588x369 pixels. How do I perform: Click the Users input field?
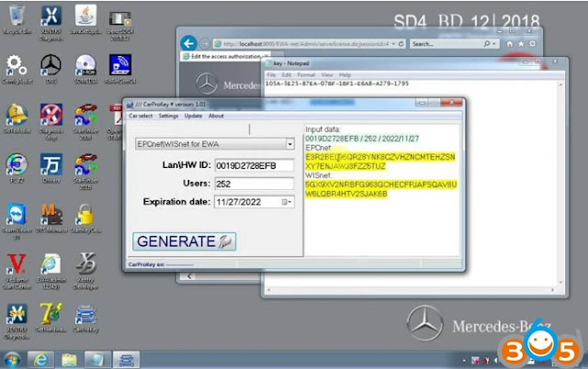tap(254, 184)
